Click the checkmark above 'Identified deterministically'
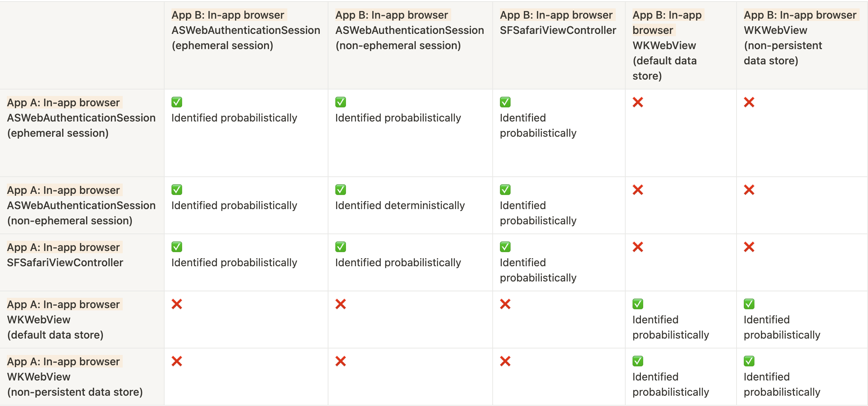868x406 pixels. pyautogui.click(x=341, y=190)
